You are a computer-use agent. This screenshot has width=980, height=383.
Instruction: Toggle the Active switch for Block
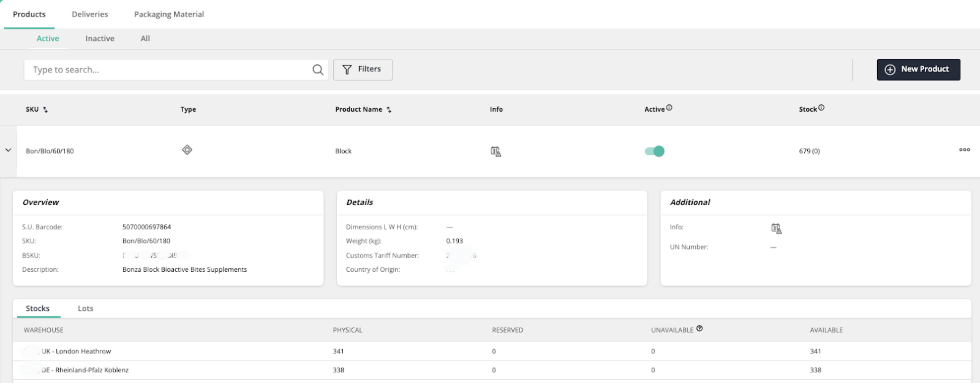click(654, 151)
